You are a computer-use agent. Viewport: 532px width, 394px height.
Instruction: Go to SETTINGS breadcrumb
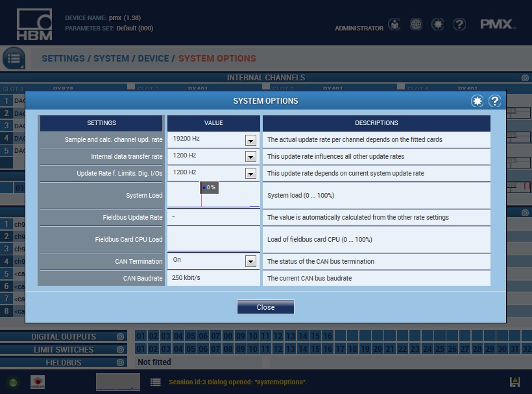point(63,58)
